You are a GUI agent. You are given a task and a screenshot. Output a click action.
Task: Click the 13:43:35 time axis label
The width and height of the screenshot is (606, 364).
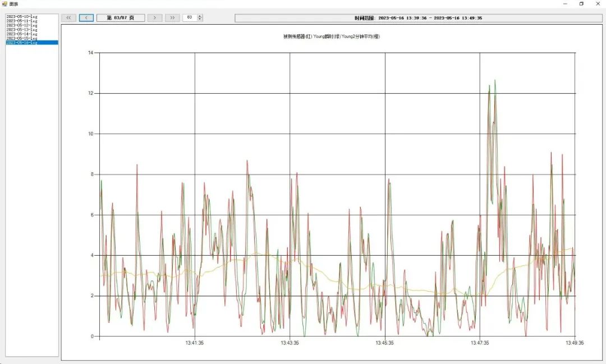click(290, 343)
